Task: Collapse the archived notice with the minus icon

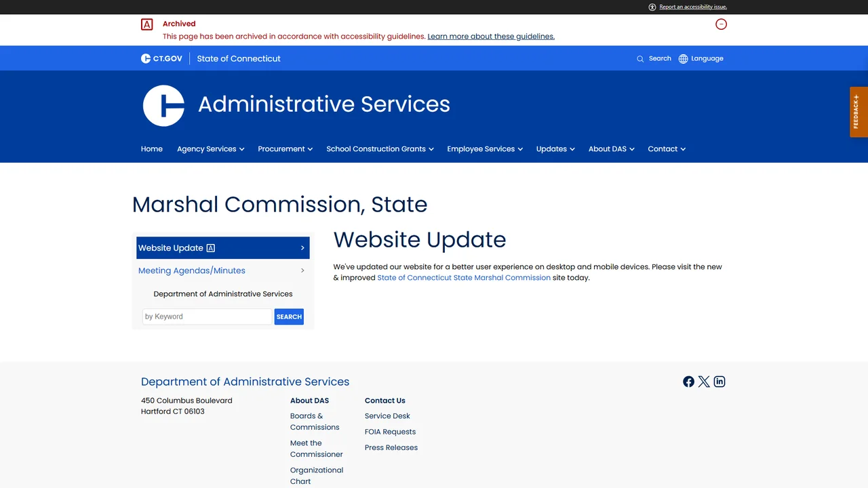Action: (722, 24)
